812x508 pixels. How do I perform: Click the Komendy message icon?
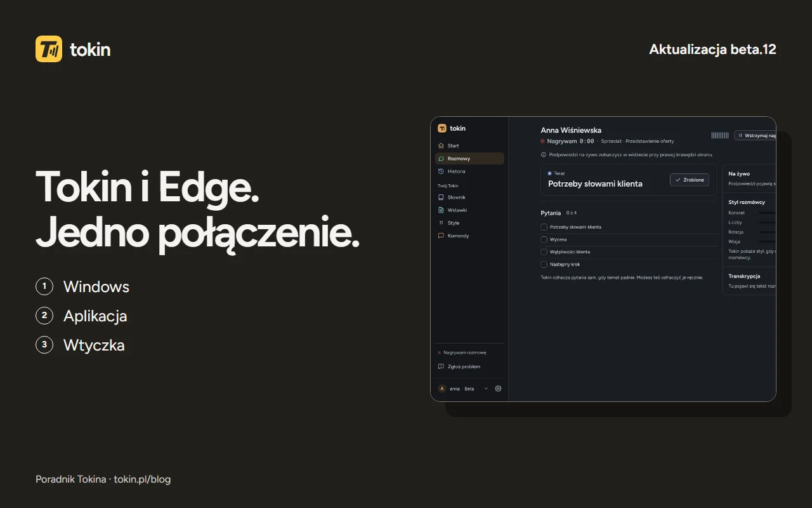(x=441, y=236)
